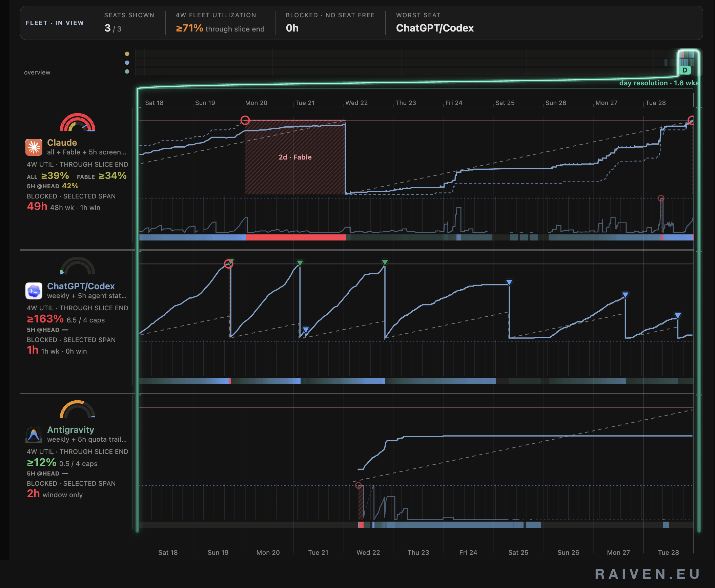Click the 0h blocked value in header
The width and height of the screenshot is (715, 588).
point(292,28)
